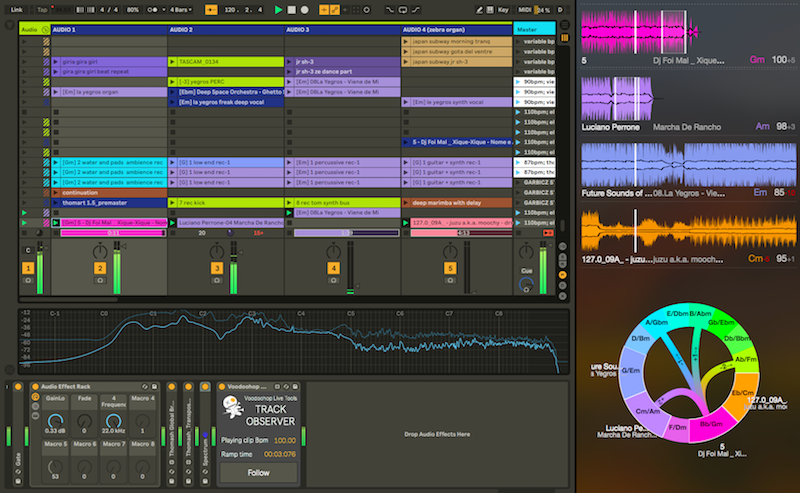The width and height of the screenshot is (800, 493).
Task: Click the Follow button in Track Observer
Action: click(x=259, y=473)
